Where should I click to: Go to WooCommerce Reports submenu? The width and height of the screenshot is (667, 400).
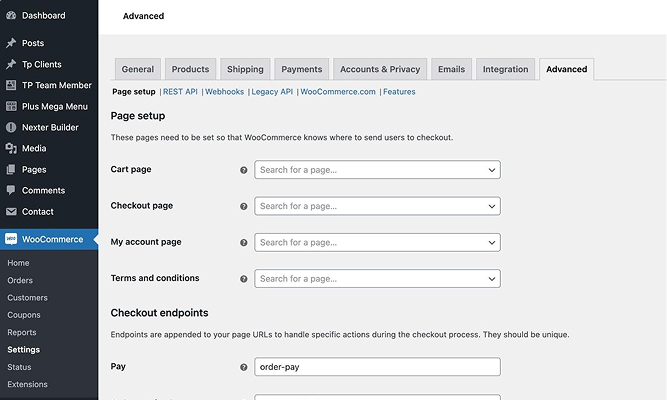coord(22,332)
